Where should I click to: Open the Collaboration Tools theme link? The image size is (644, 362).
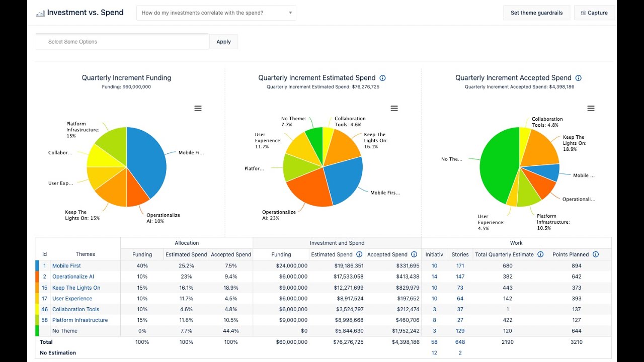[75, 309]
